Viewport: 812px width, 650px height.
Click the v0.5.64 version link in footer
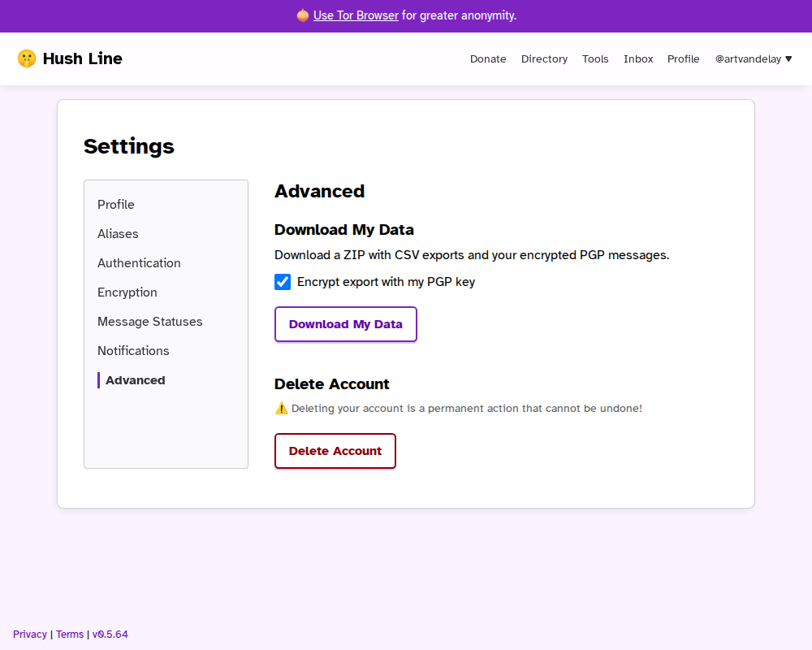tap(110, 634)
